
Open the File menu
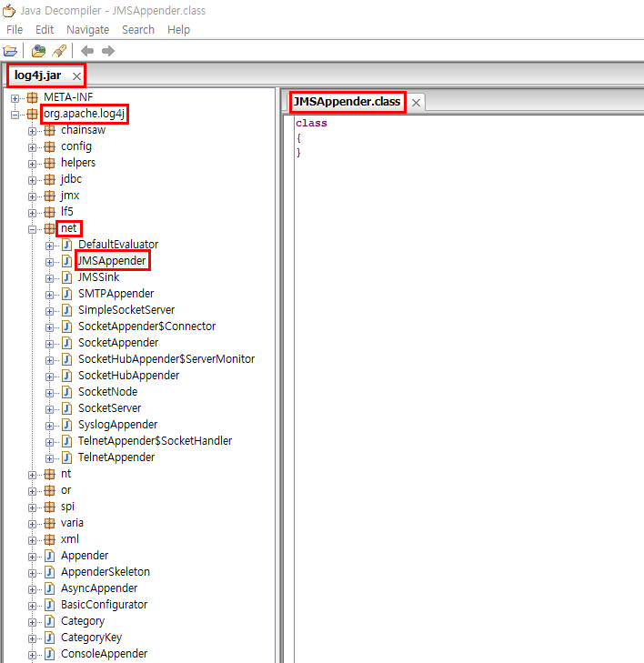pyautogui.click(x=15, y=30)
